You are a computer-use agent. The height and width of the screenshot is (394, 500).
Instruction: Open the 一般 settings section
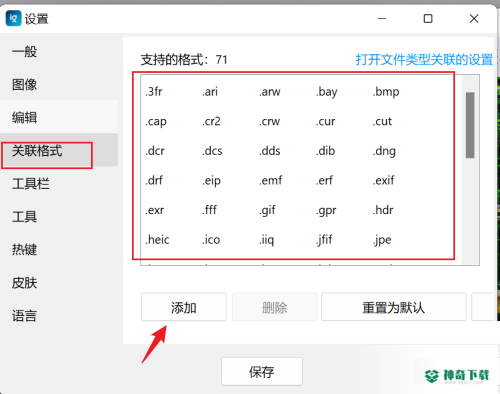(59, 52)
